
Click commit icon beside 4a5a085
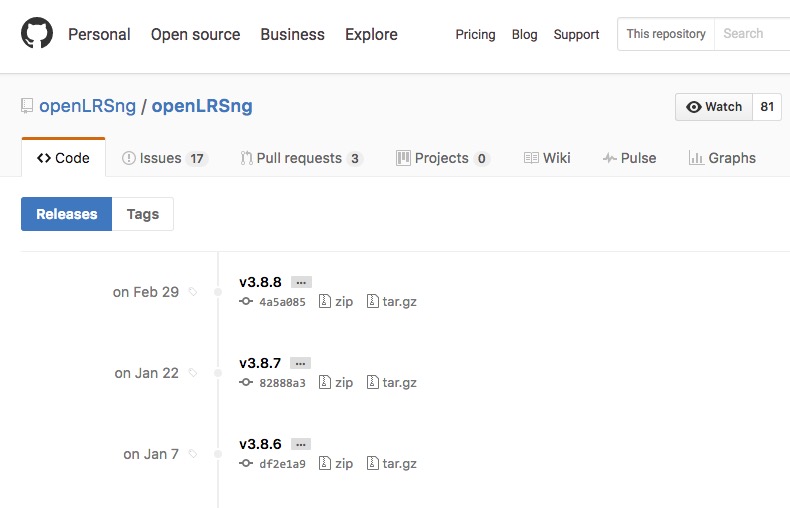pyautogui.click(x=246, y=301)
